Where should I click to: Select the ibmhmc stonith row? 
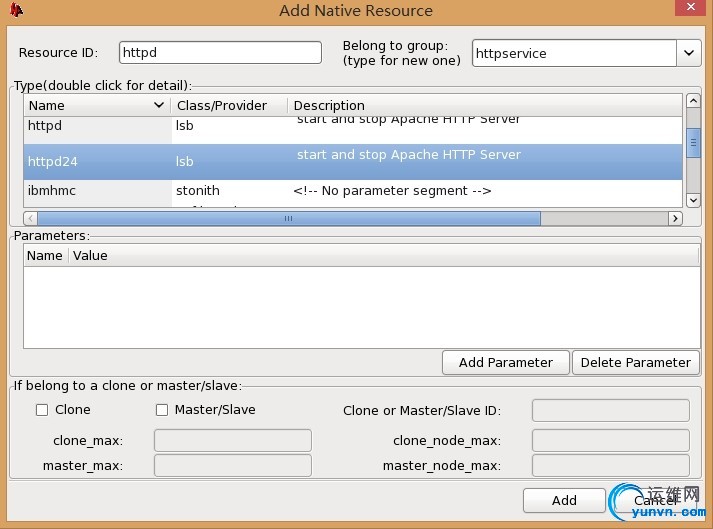click(353, 191)
